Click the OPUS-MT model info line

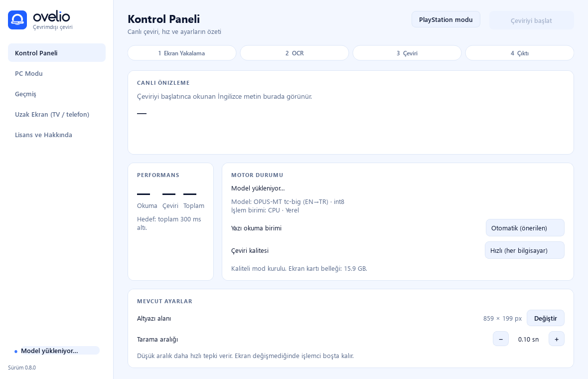click(288, 202)
